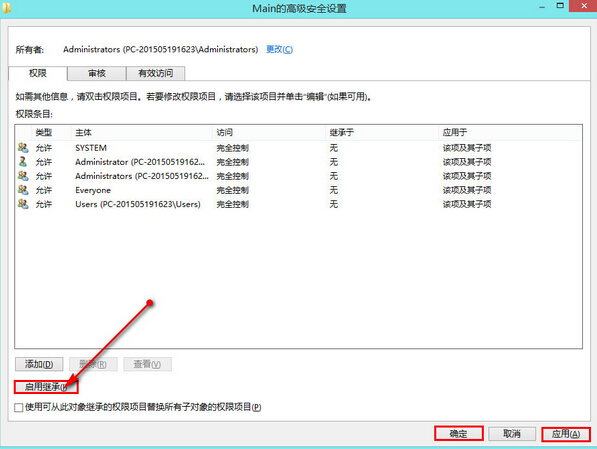The image size is (597, 449).
Task: Select the Users (PC-201505191623\Users) entry
Action: [x=298, y=204]
